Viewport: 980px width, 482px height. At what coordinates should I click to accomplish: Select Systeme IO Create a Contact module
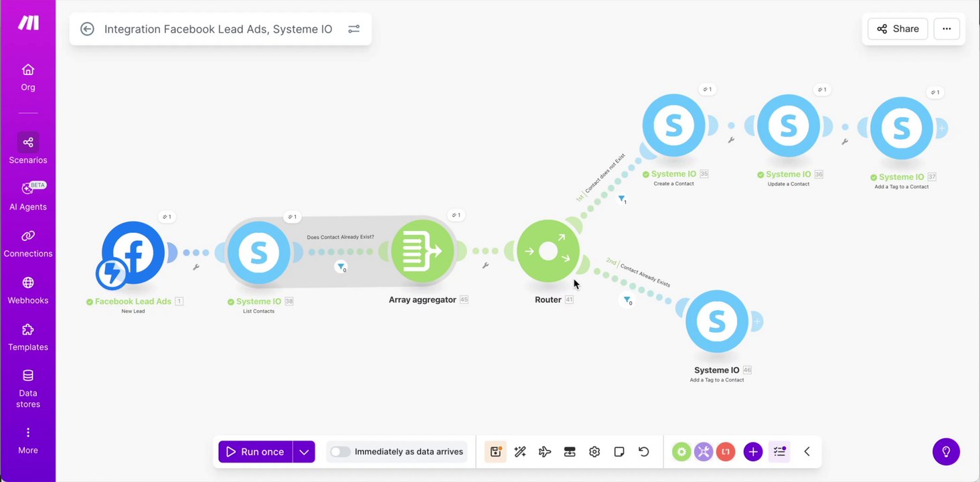click(673, 125)
